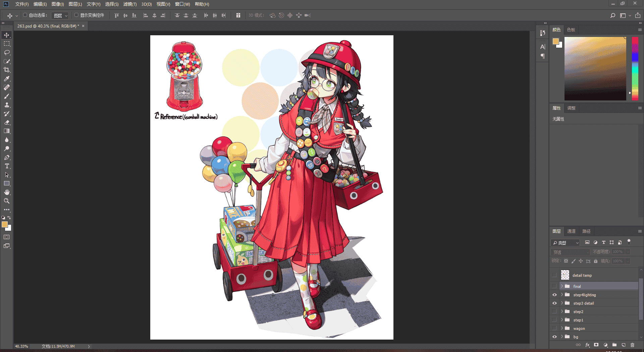Open the Layers panel options menu
Screen dimensions: 644x352
640,231
